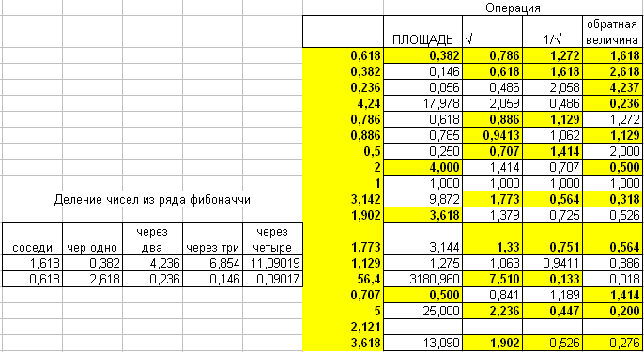This screenshot has height=352, width=644.
Task: Select the 'обратная величина' column header
Action: point(612,32)
